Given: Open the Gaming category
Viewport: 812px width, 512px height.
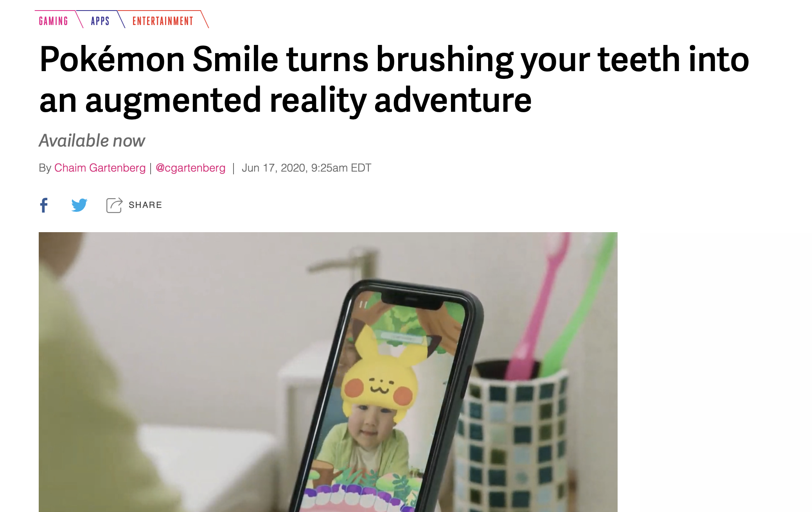Looking at the screenshot, I should tap(54, 21).
